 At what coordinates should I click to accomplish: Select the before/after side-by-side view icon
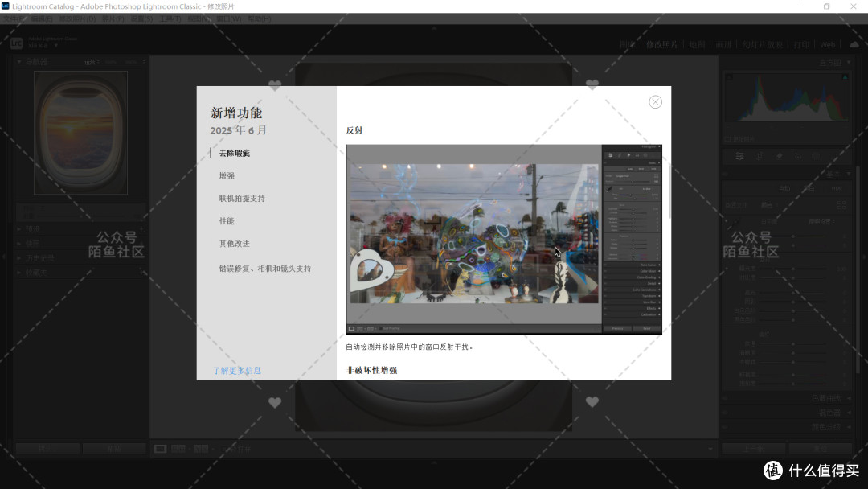(178, 449)
